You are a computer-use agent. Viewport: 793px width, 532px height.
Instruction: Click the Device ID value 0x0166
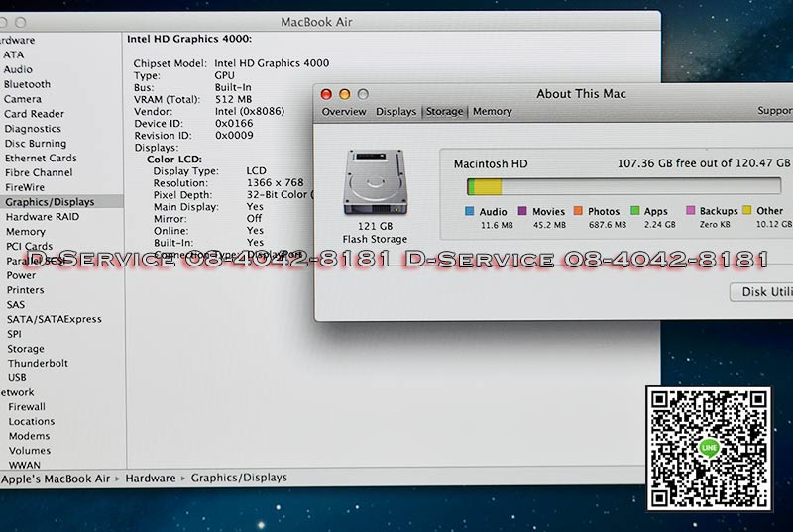pyautogui.click(x=234, y=123)
